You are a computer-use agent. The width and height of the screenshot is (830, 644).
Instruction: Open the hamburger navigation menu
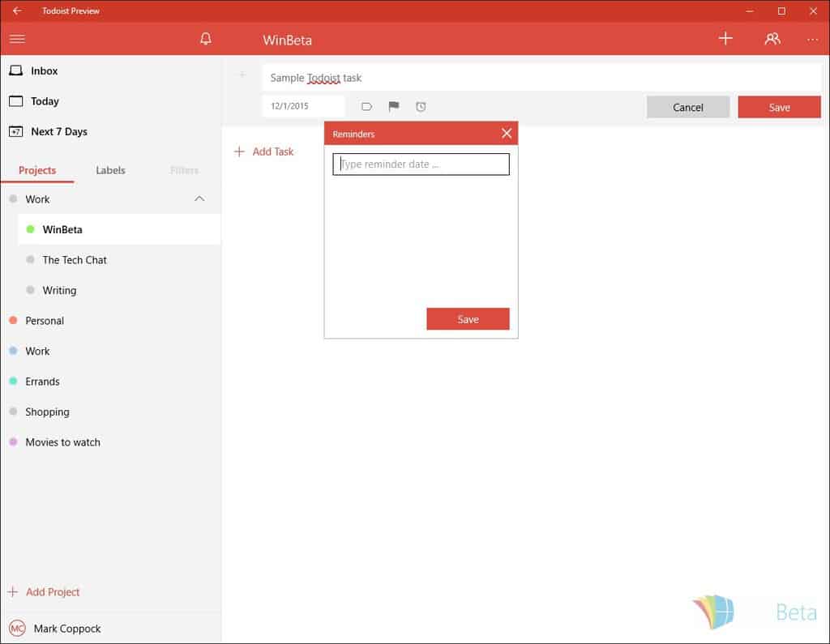point(17,39)
